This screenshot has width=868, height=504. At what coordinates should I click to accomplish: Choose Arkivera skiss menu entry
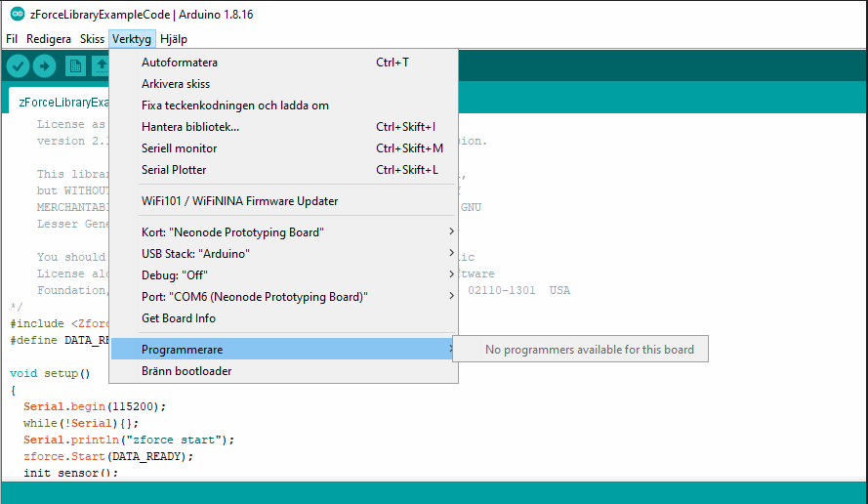point(176,84)
